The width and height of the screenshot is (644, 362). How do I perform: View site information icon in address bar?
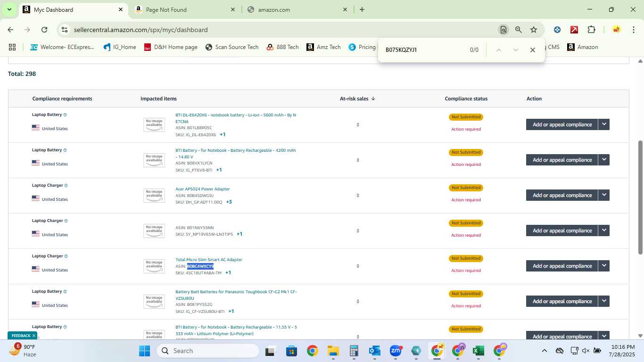65,30
